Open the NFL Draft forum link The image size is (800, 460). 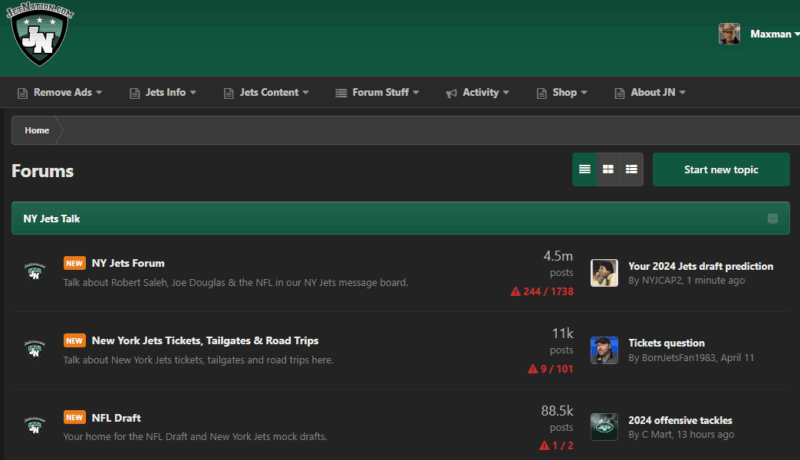pos(116,418)
